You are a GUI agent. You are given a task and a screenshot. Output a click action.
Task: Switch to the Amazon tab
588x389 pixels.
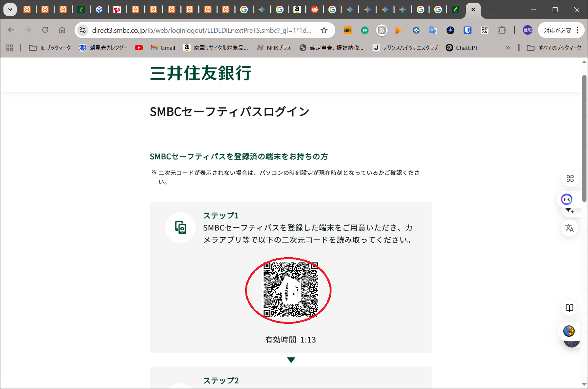(297, 10)
